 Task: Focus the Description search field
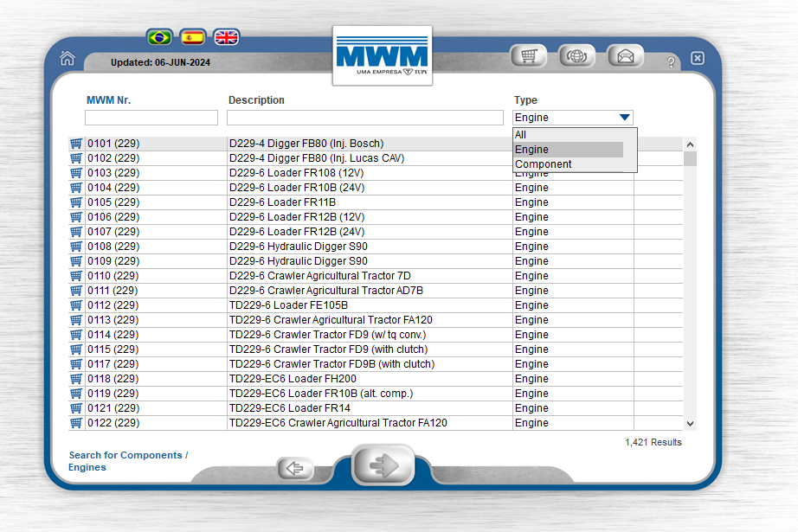point(365,118)
